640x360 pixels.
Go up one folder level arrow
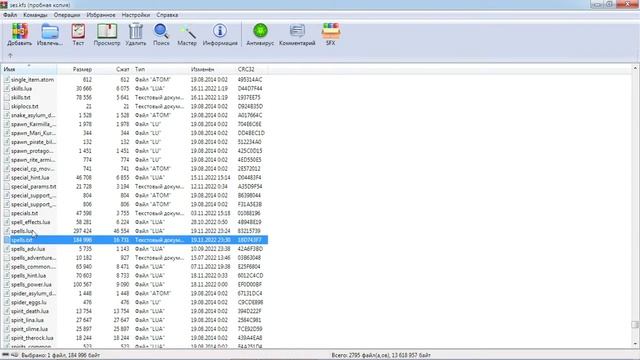pos(10,56)
